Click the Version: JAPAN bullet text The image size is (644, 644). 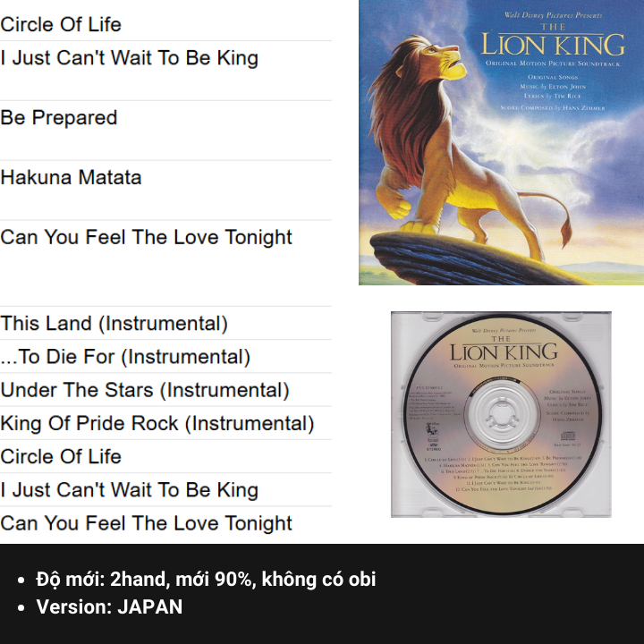click(x=109, y=606)
